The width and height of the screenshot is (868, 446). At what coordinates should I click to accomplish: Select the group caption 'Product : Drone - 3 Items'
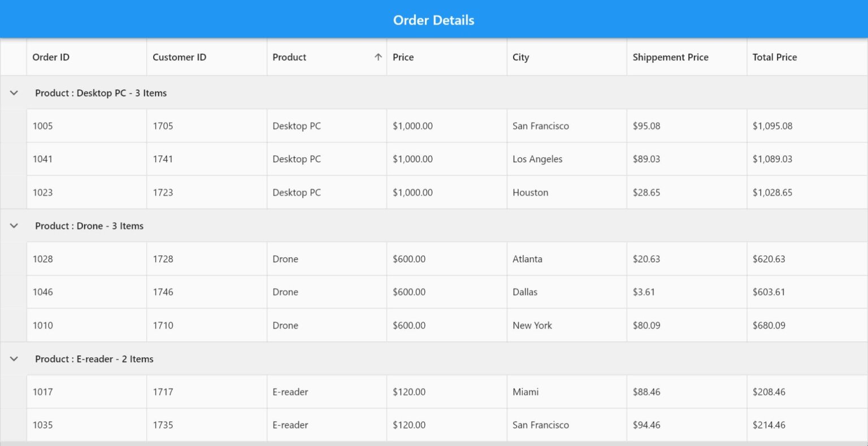point(89,226)
